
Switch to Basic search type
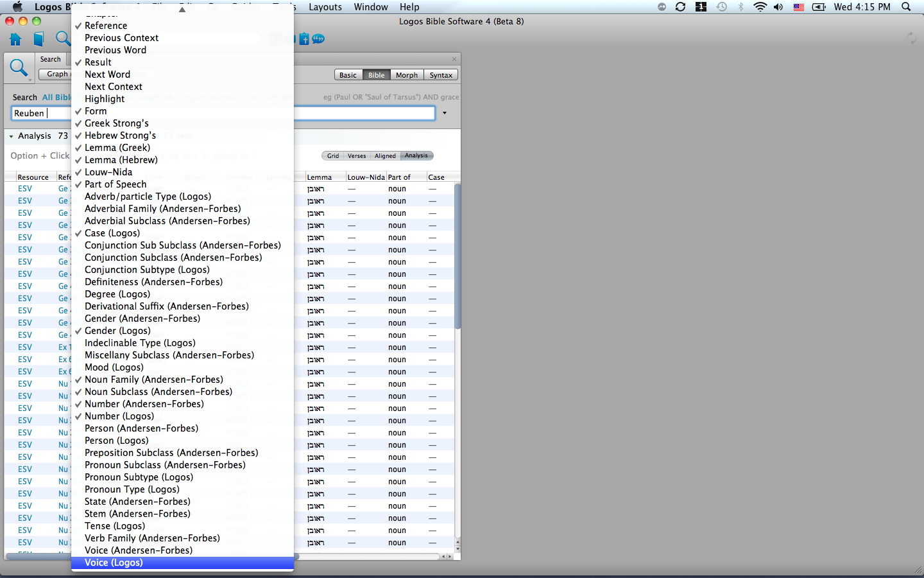tap(348, 75)
